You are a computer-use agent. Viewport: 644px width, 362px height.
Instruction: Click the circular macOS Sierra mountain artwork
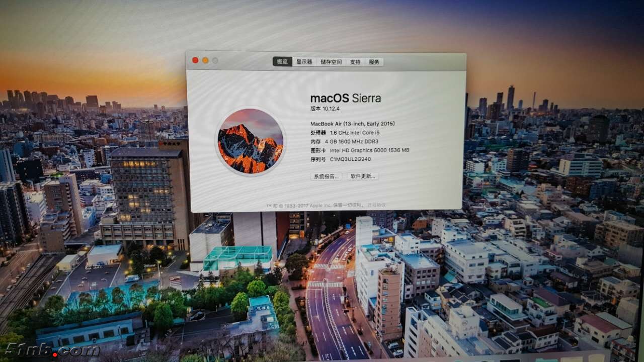coord(254,142)
